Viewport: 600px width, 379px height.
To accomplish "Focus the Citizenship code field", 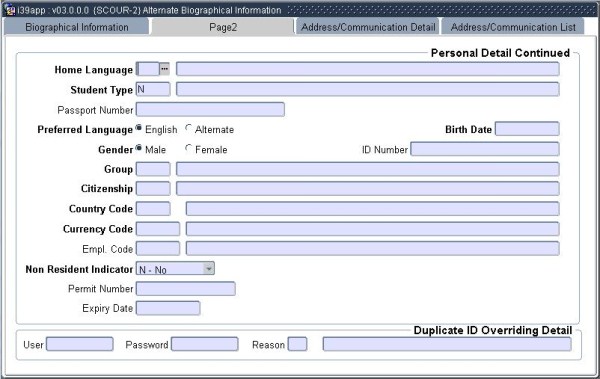I will [153, 189].
